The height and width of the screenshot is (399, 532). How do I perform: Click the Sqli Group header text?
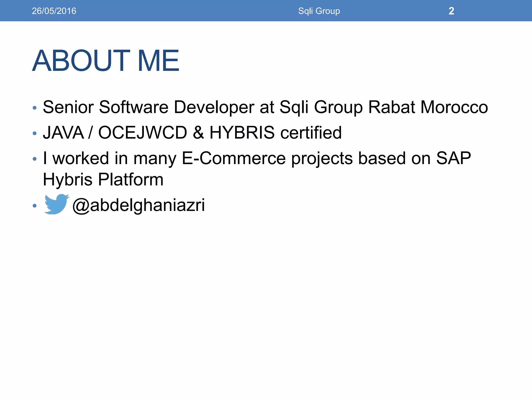point(319,11)
